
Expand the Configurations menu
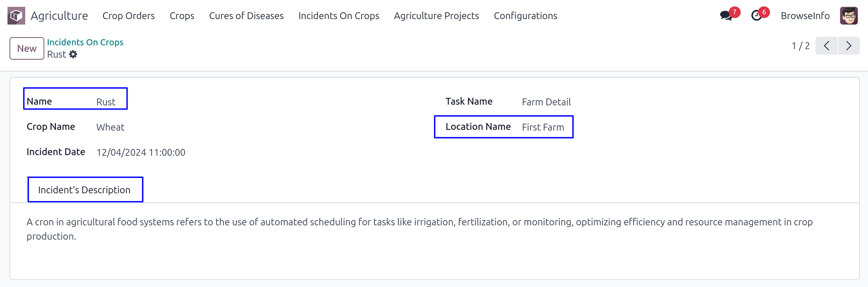(x=525, y=16)
